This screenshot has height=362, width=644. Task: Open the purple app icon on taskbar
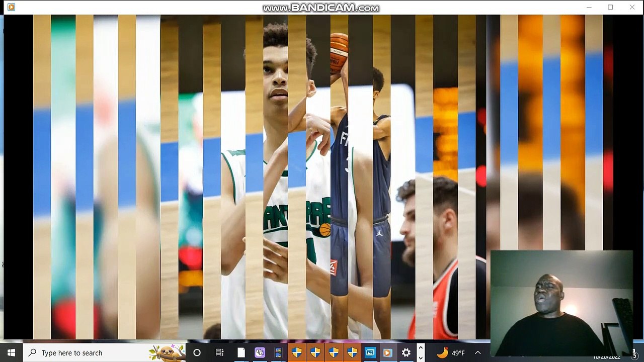260,352
